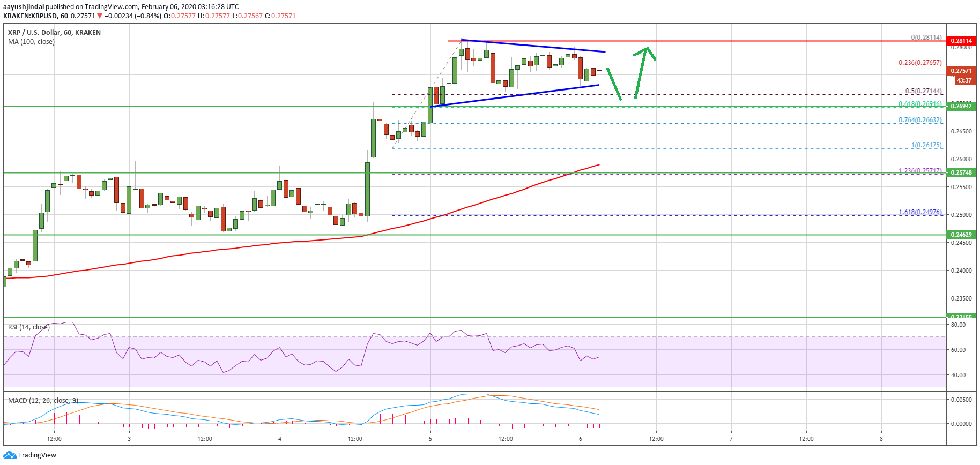Click the RSI 80.00 scale value
Image resolution: width=980 pixels, height=465 pixels.
[958, 325]
